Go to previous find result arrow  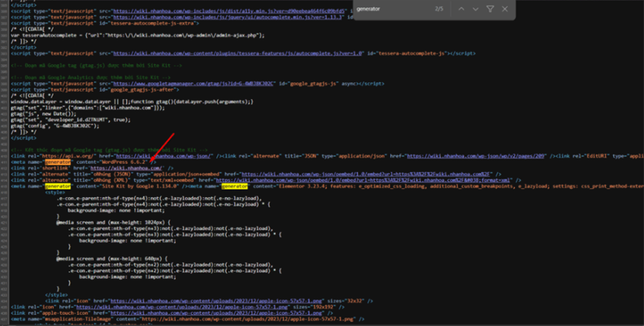pyautogui.click(x=461, y=9)
